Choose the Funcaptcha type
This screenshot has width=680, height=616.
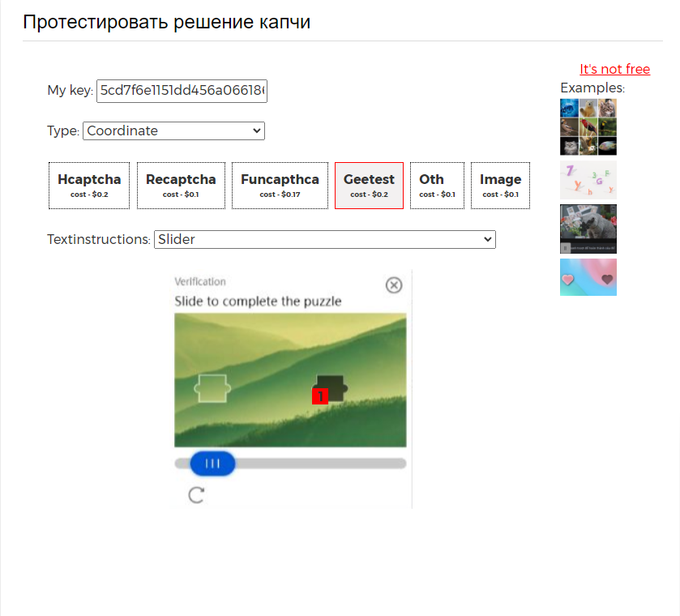coord(280,185)
